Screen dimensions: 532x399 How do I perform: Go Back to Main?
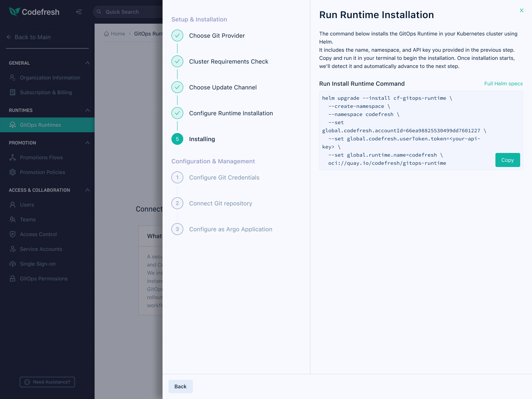click(x=28, y=37)
